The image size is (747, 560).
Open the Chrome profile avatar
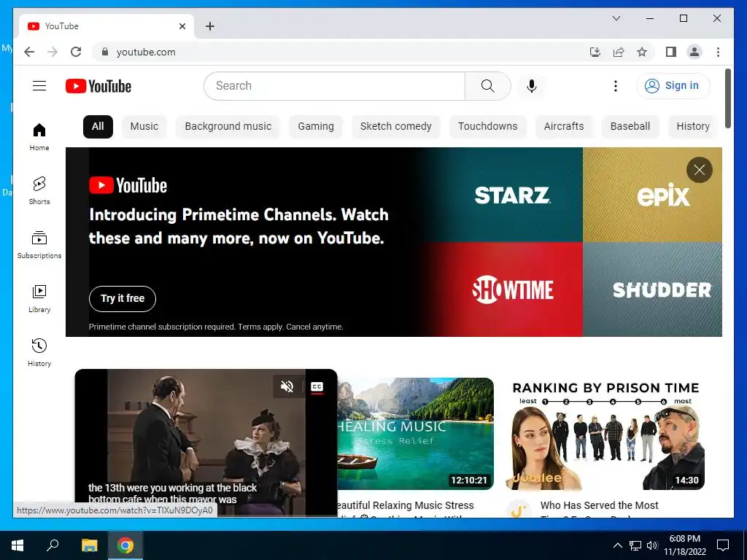(x=694, y=52)
